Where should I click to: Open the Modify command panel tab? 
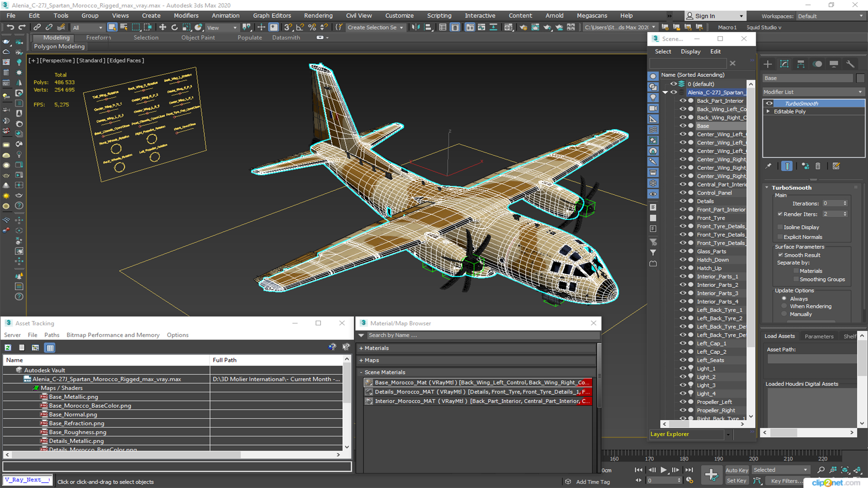tap(784, 64)
